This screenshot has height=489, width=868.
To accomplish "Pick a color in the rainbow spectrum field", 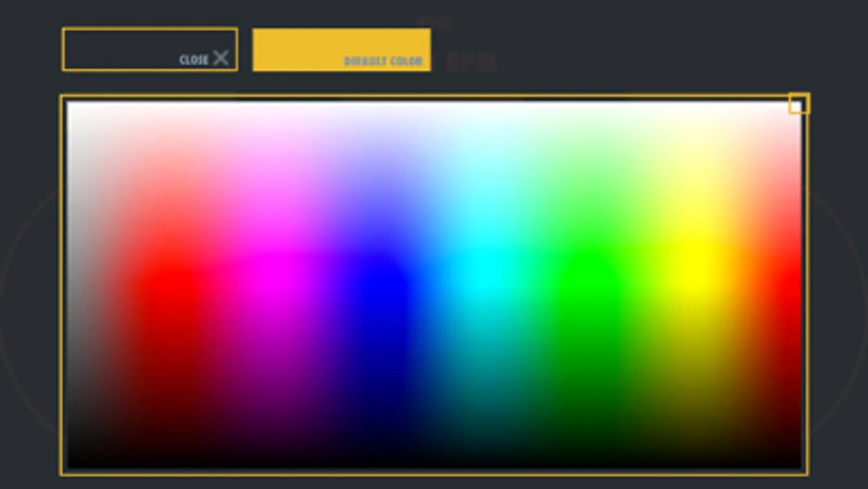I will click(x=434, y=285).
